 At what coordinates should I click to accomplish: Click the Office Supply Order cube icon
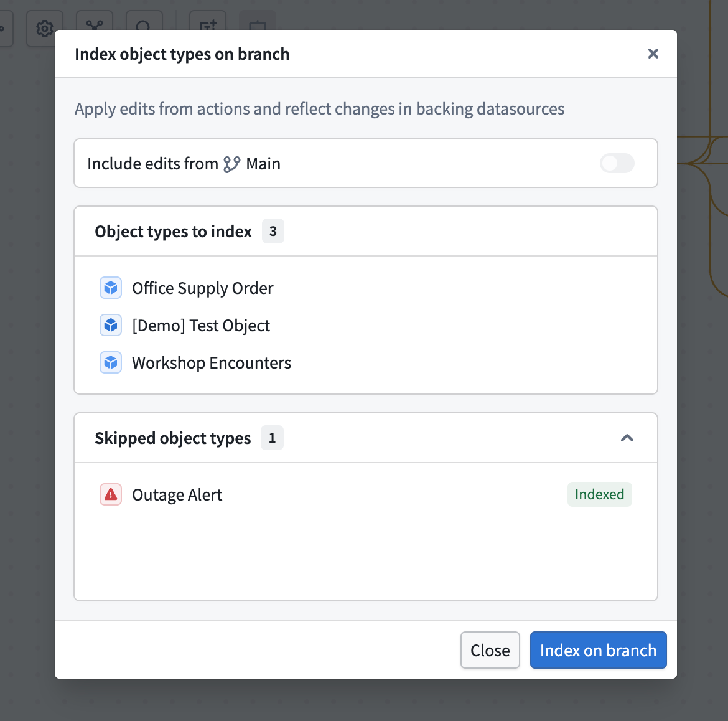pos(111,288)
